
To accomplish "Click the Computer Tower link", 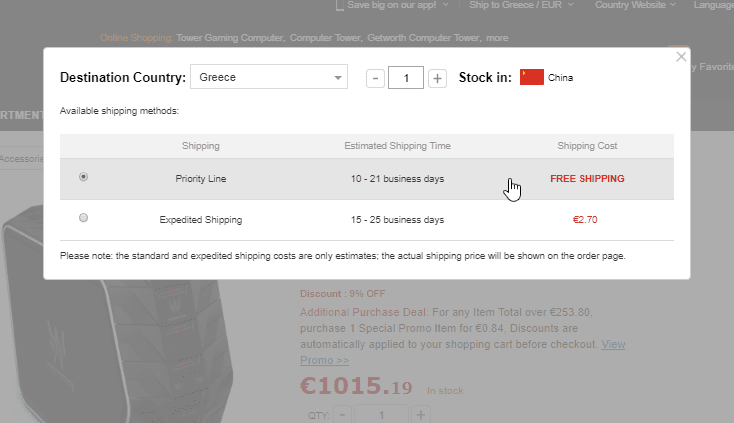I will [x=325, y=38].
